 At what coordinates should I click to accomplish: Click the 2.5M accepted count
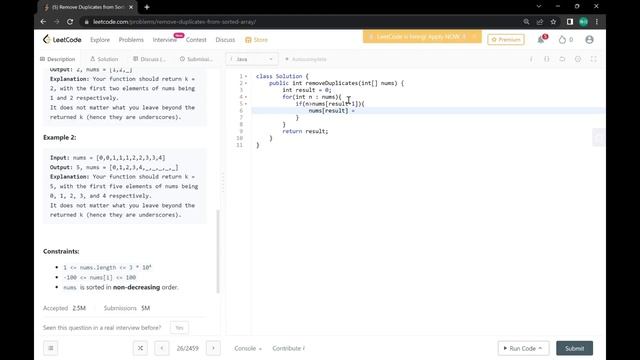(79, 308)
